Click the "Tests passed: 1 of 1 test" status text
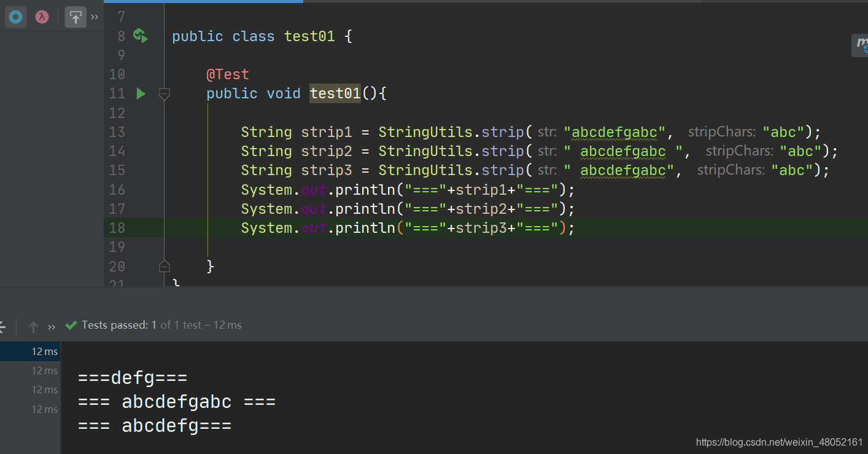Viewport: 868px width, 454px height. [x=142, y=325]
